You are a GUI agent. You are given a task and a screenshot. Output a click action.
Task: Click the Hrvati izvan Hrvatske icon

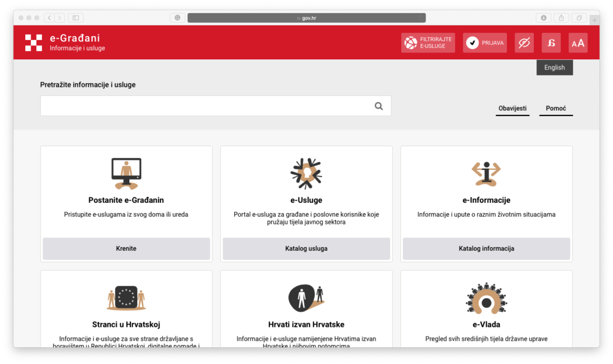306,297
